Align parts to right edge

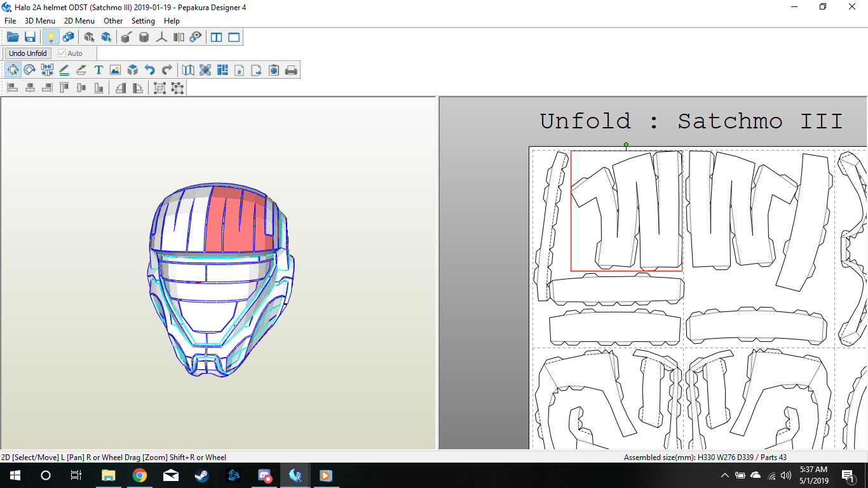pos(47,88)
